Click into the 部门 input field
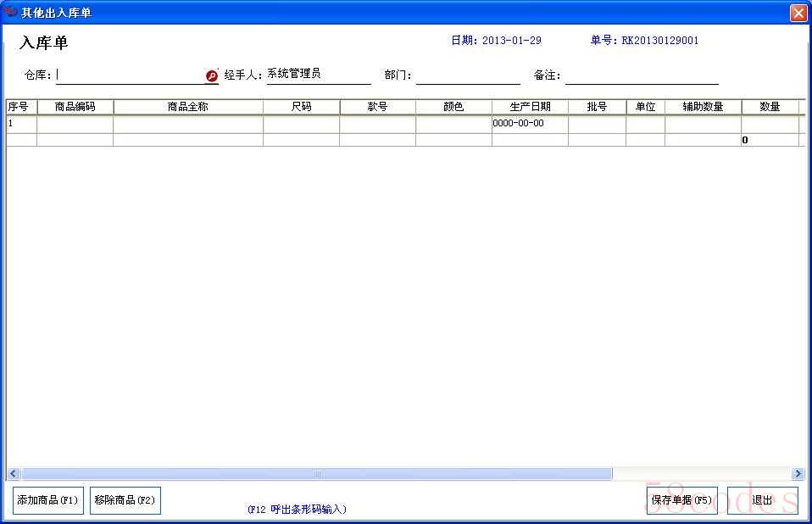The width and height of the screenshot is (812, 524). pyautogui.click(x=468, y=75)
